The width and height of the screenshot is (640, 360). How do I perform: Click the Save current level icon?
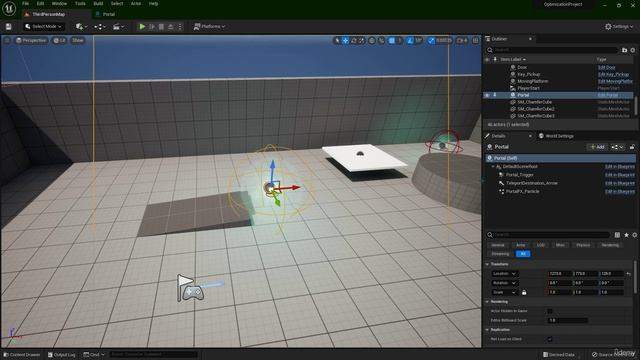[x=9, y=27]
